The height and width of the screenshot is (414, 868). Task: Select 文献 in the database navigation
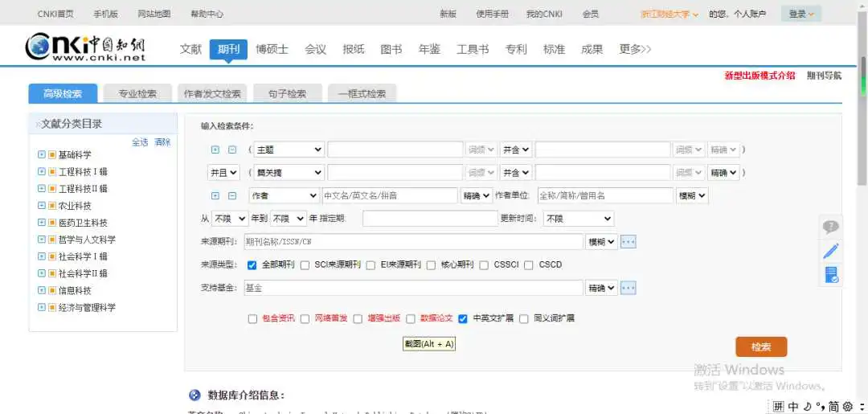tap(190, 49)
